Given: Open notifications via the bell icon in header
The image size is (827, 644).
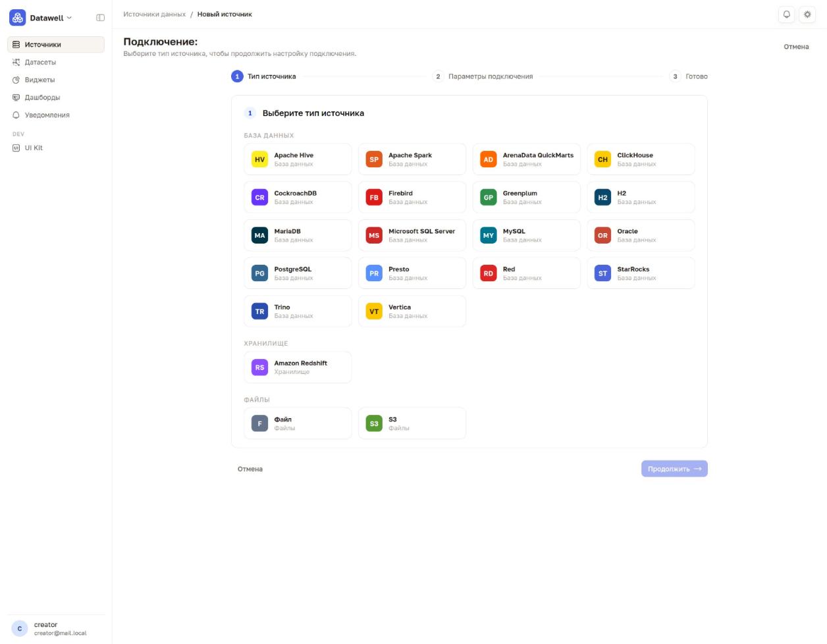Looking at the screenshot, I should point(786,14).
